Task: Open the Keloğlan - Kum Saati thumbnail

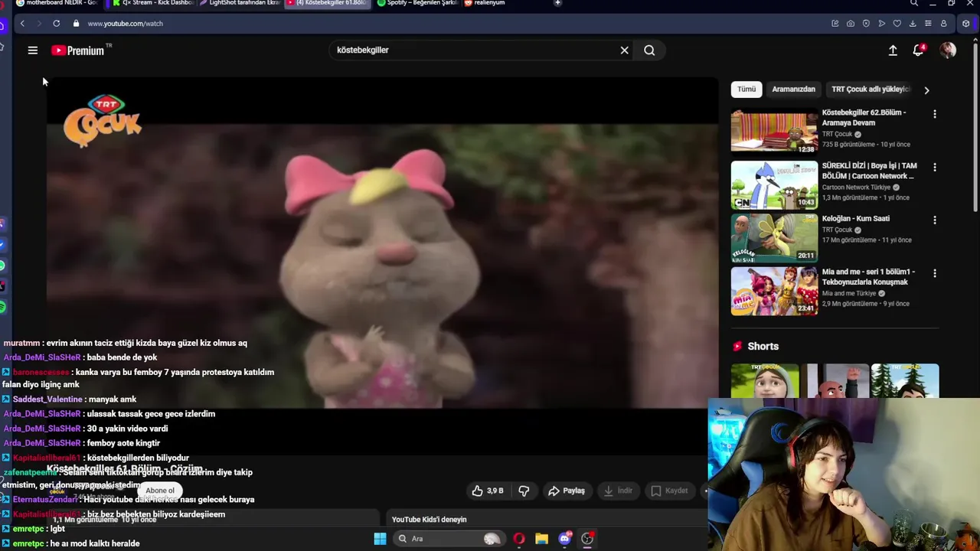Action: point(774,238)
